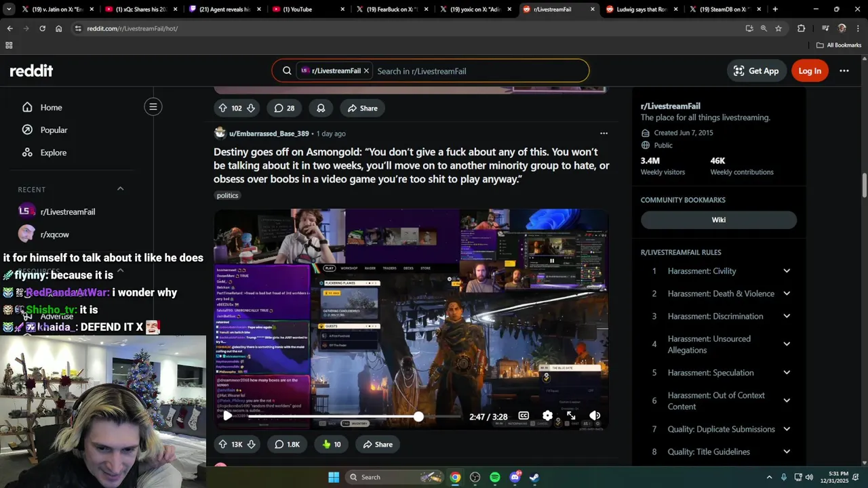Viewport: 868px width, 488px height.
Task: Click the Log In button
Action: (x=810, y=70)
